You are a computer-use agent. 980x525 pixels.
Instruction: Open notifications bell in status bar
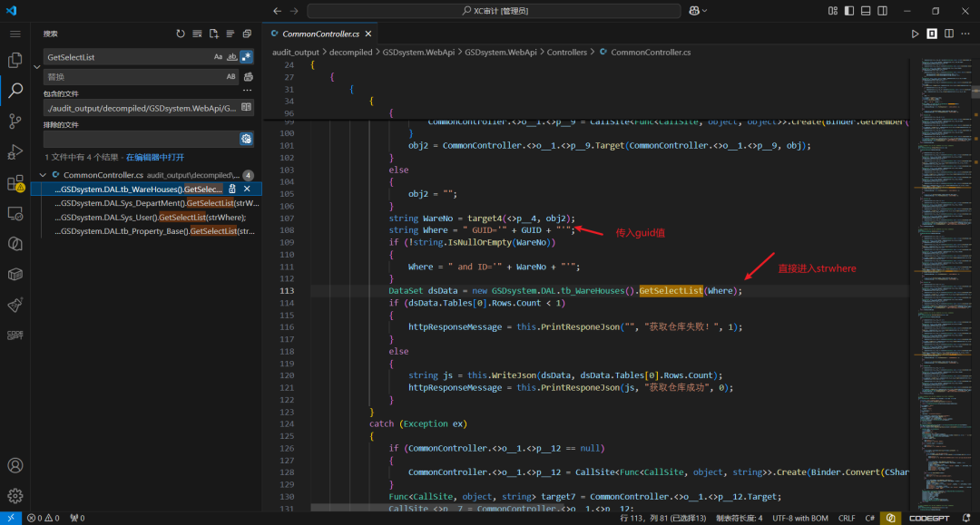[x=966, y=518]
